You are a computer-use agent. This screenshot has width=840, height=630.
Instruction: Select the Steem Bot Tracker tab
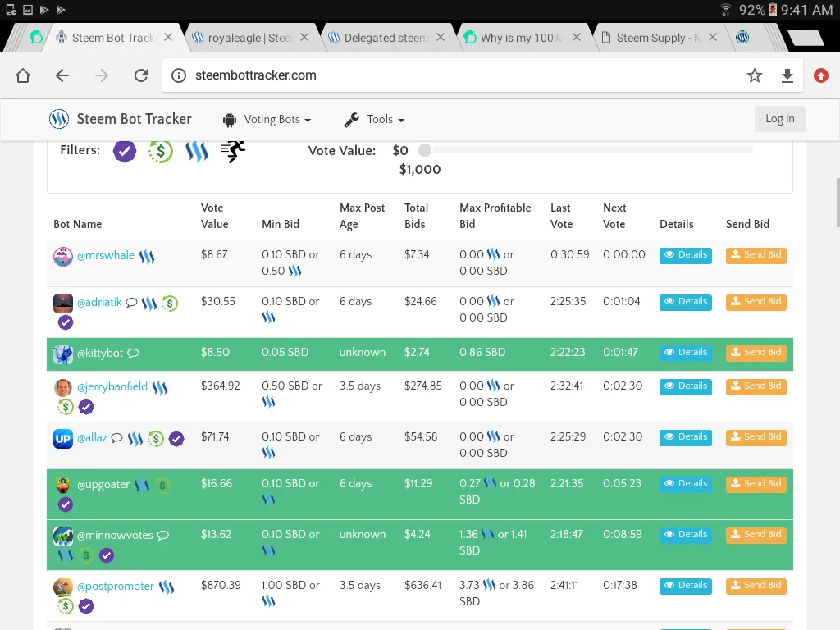[x=112, y=38]
